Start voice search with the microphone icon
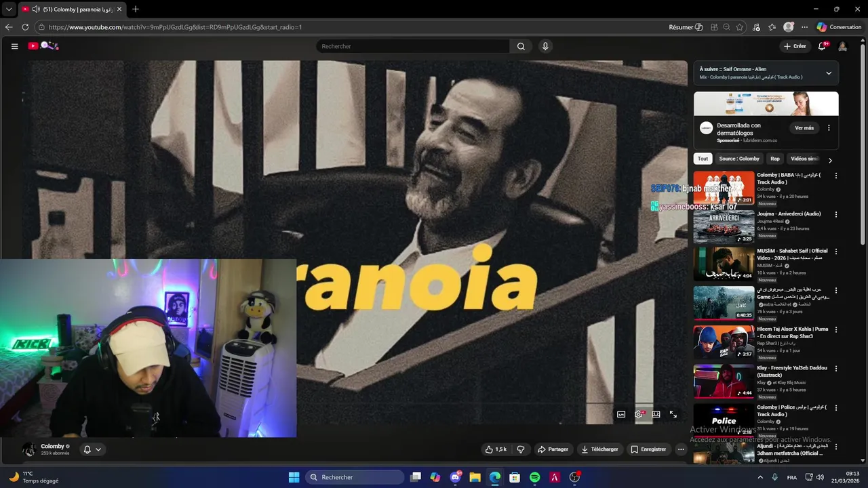868x488 pixels. pos(545,46)
